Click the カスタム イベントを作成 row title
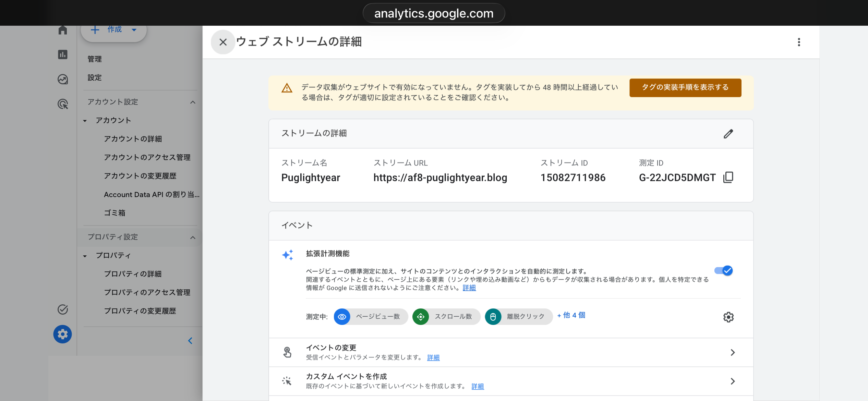 point(346,376)
